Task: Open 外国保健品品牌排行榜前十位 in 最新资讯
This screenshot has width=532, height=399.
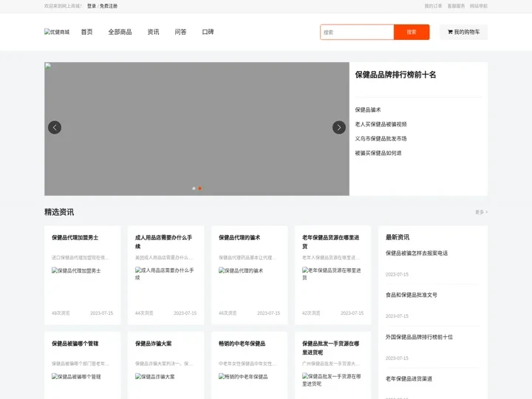Action: pos(419,337)
